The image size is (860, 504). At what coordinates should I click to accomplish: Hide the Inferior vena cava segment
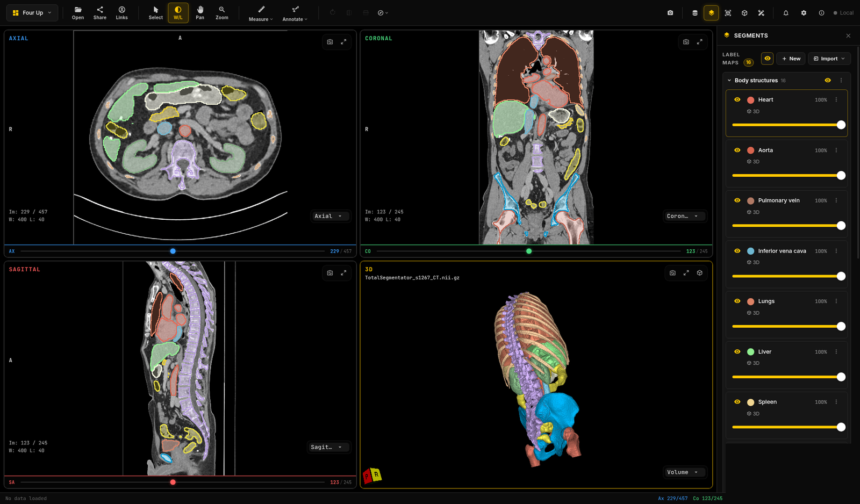pos(737,251)
